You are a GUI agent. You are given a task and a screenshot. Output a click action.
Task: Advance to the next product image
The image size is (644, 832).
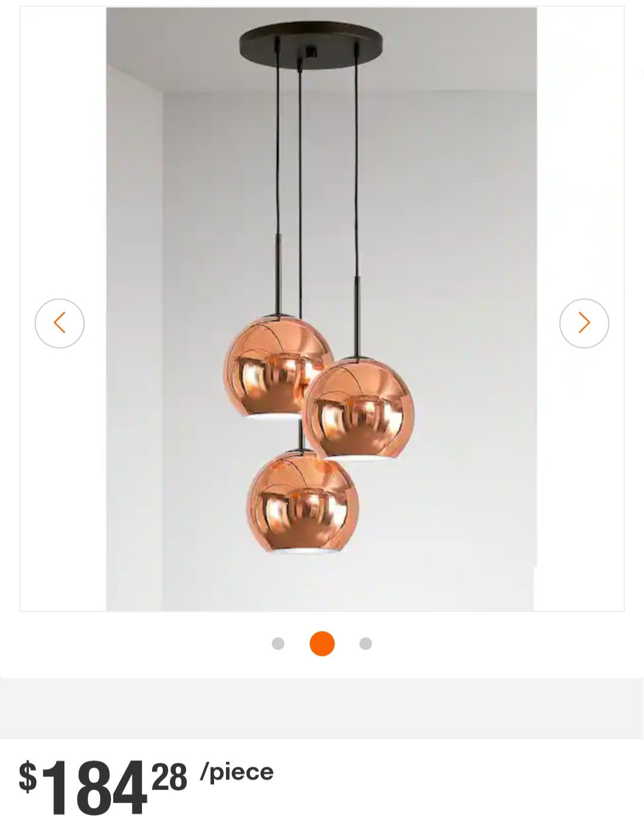pos(584,323)
